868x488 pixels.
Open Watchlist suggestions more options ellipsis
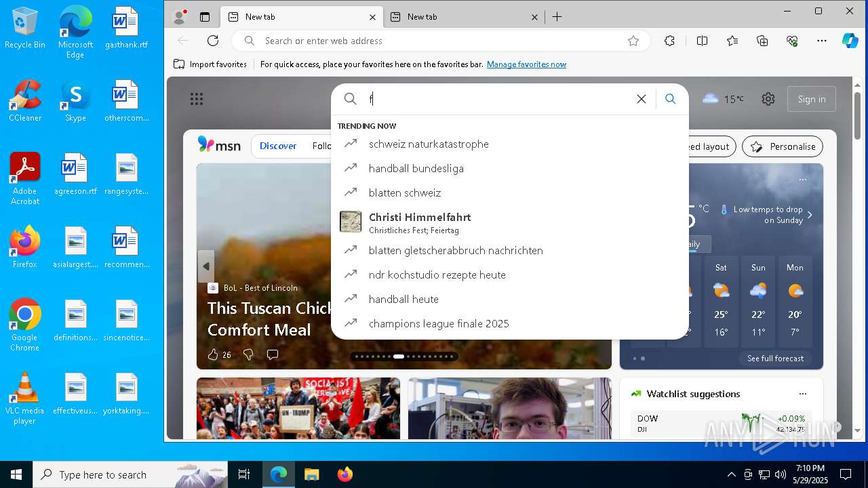(803, 394)
